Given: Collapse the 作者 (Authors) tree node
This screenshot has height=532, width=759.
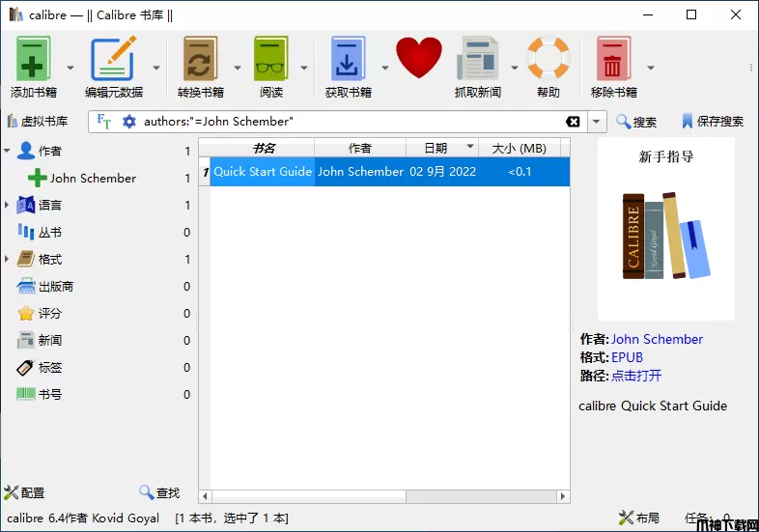Looking at the screenshot, I should click(x=7, y=151).
